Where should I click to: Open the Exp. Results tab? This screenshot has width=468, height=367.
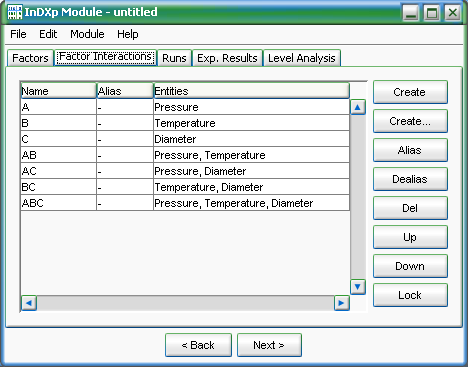(227, 58)
